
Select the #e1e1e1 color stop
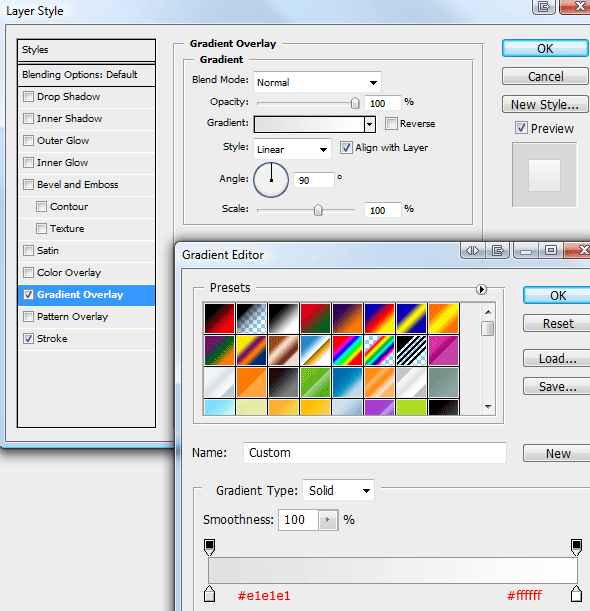pyautogui.click(x=210, y=593)
